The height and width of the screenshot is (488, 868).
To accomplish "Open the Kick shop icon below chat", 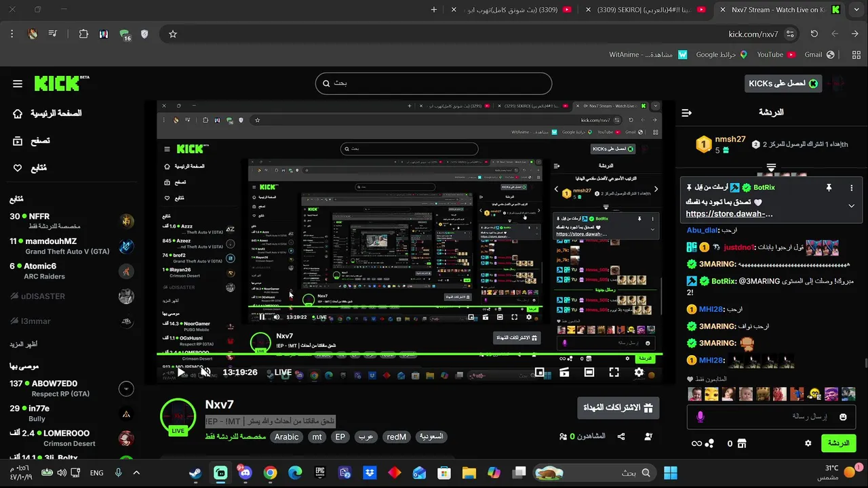I will (741, 443).
